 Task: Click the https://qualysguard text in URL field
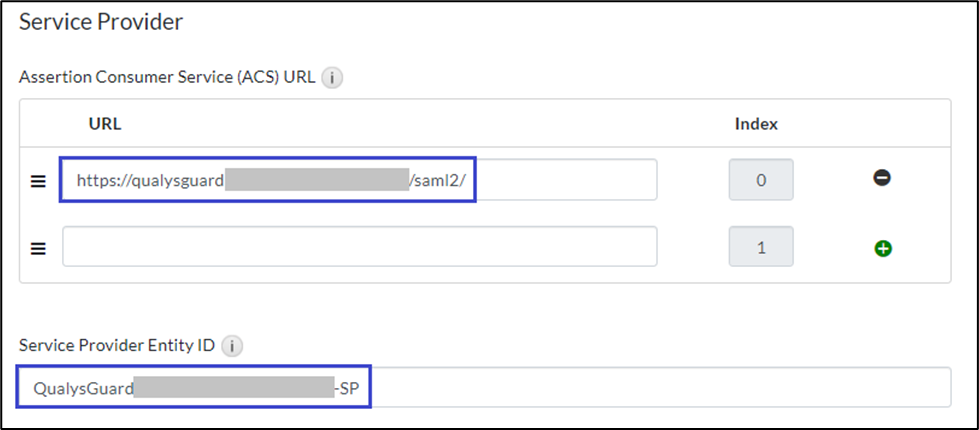coord(150,181)
